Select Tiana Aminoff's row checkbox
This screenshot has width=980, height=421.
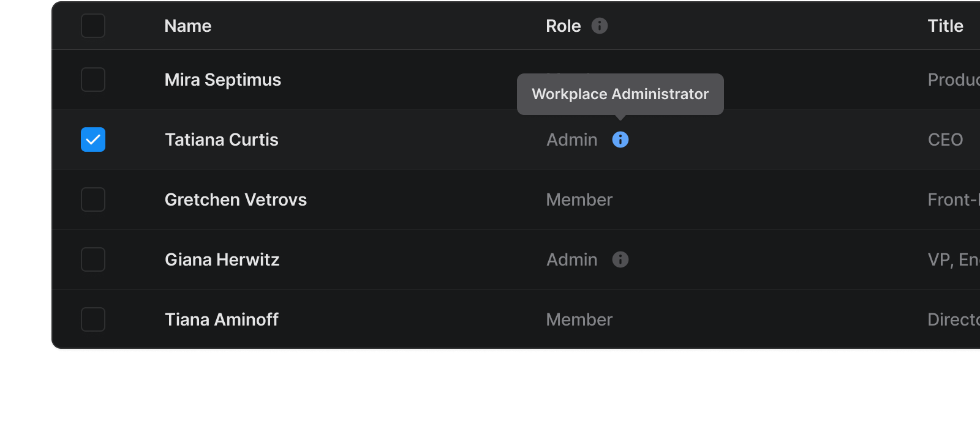pyautogui.click(x=93, y=319)
